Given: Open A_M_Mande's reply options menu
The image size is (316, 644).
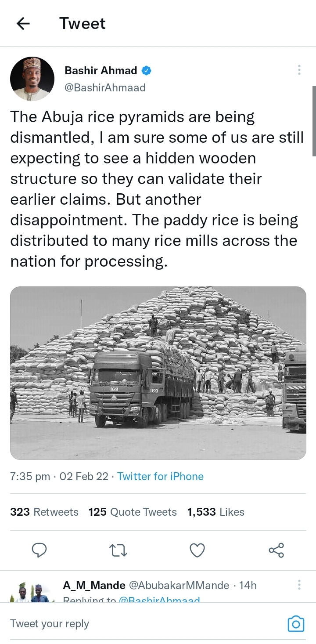Looking at the screenshot, I should (x=299, y=585).
